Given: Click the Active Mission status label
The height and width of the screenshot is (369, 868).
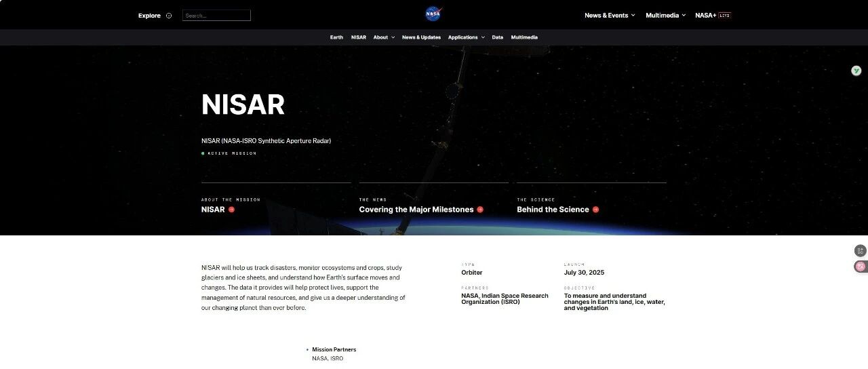Looking at the screenshot, I should click(x=232, y=153).
